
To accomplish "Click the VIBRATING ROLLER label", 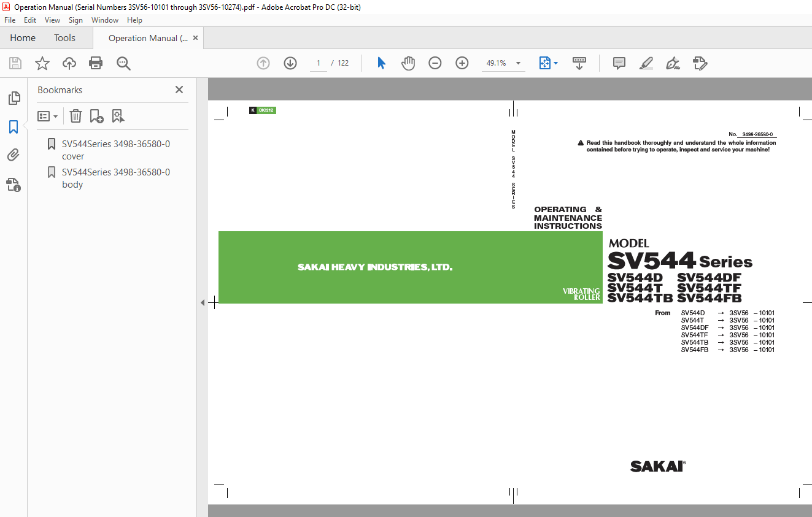I will 581,294.
